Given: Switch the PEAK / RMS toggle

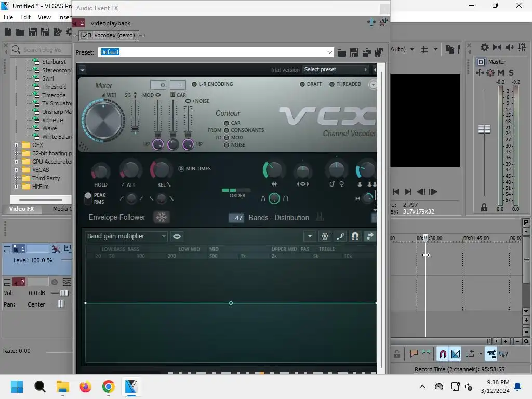Looking at the screenshot, I should point(88,198).
